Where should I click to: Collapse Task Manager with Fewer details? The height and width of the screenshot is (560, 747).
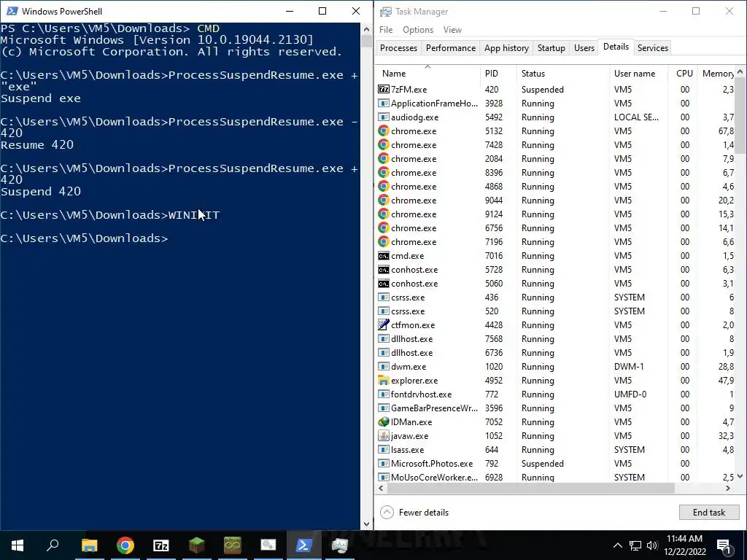[414, 513]
